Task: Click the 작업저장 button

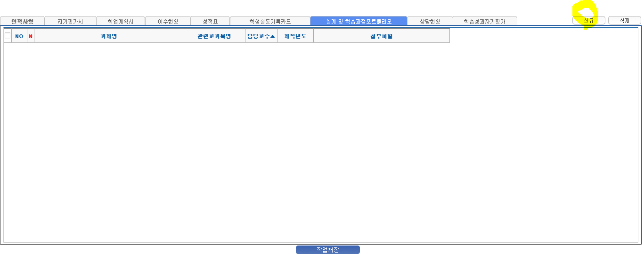Action: pyautogui.click(x=328, y=250)
